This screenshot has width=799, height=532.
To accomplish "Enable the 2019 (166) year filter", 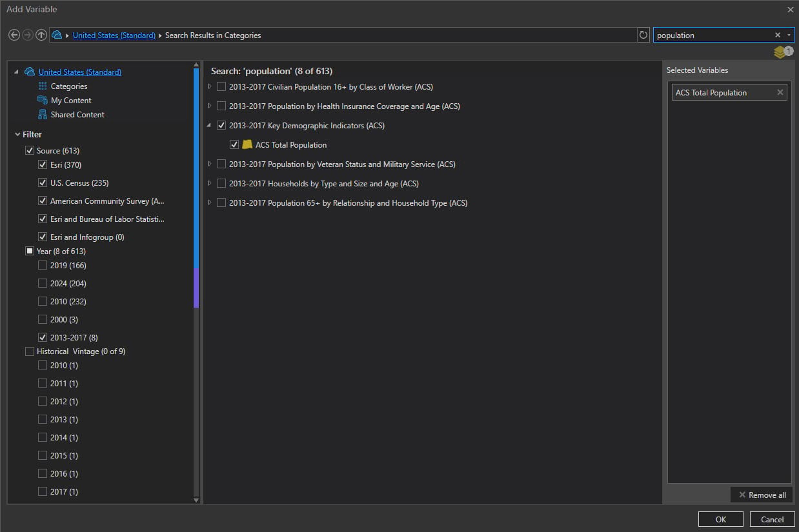I will tap(43, 266).
